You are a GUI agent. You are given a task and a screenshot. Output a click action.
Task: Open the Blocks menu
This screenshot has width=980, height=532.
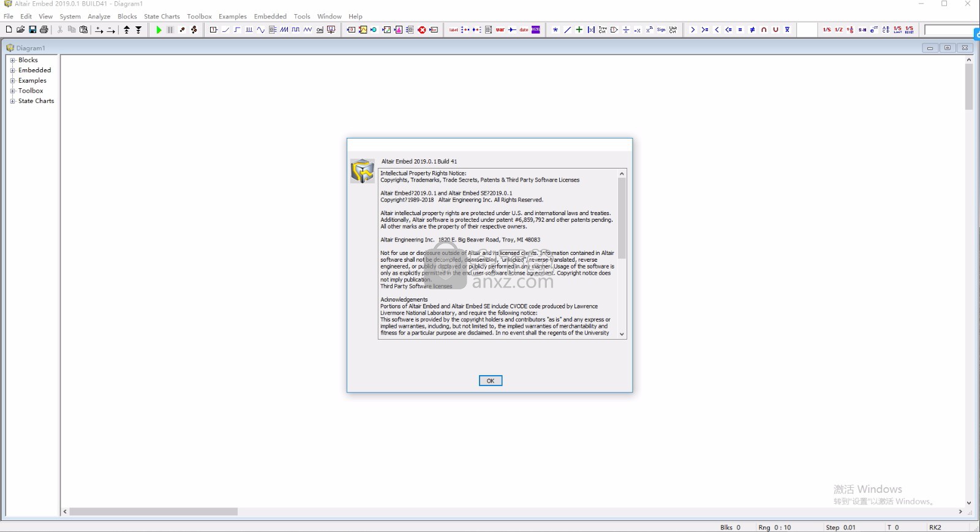pos(127,17)
